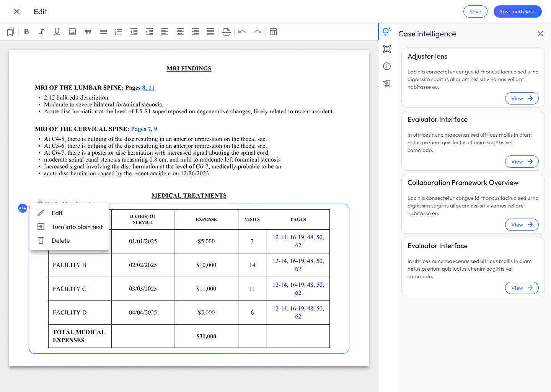551x392 pixels.
Task: Insert a table from the toolbar
Action: [273, 32]
